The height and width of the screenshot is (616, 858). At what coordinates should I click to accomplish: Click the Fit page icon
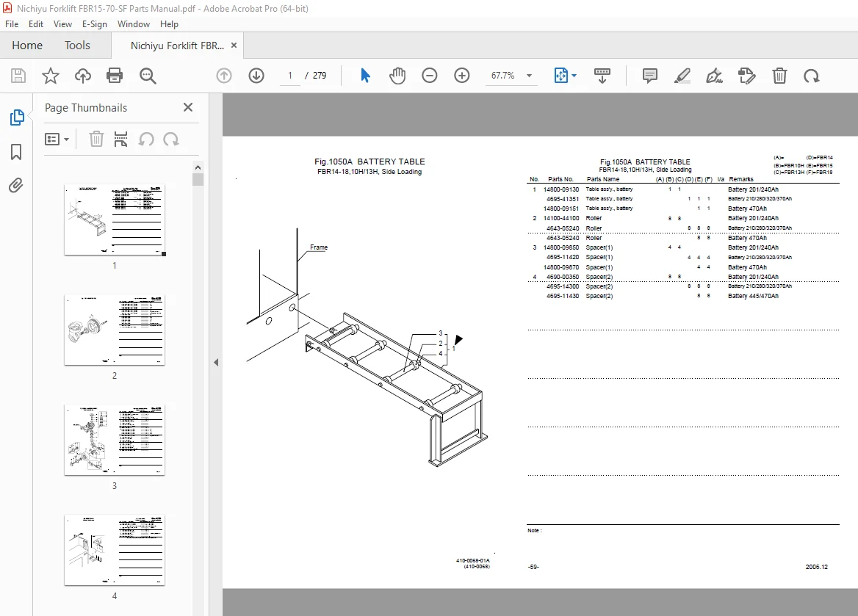pyautogui.click(x=561, y=76)
